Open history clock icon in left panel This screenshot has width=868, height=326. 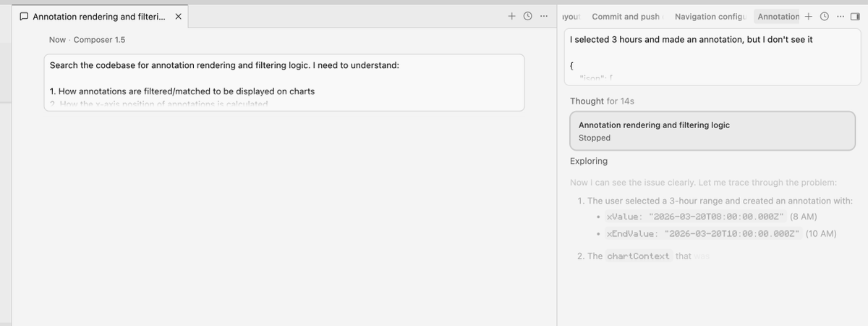[x=528, y=16]
